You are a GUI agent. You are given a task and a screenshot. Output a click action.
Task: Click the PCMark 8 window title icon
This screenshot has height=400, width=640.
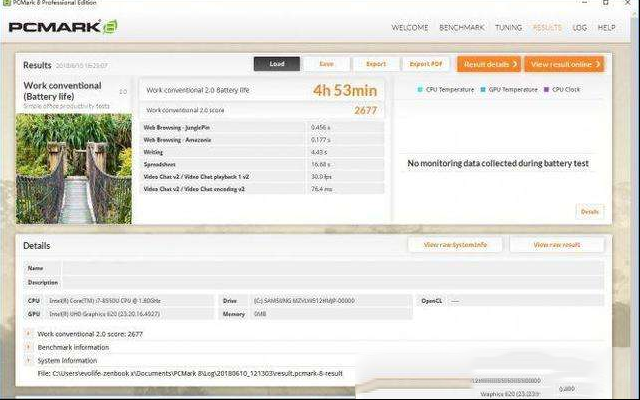(x=7, y=2)
